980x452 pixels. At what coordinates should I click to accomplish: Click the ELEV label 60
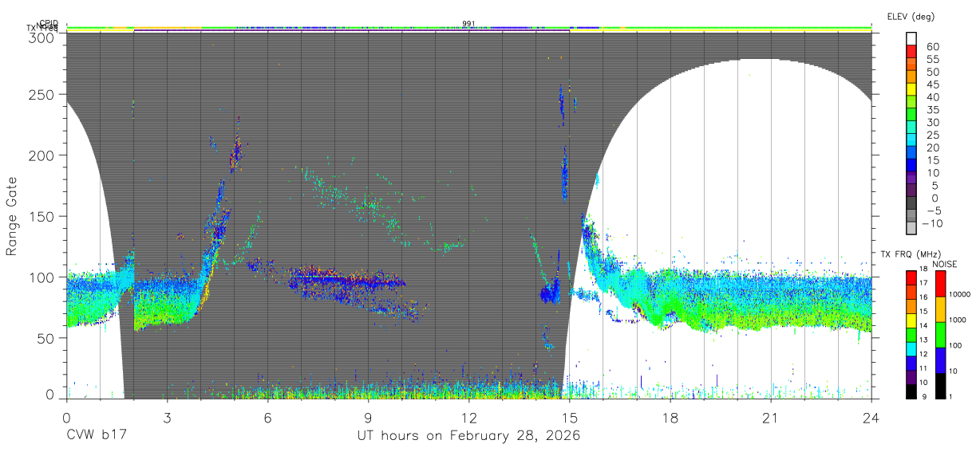pos(934,47)
